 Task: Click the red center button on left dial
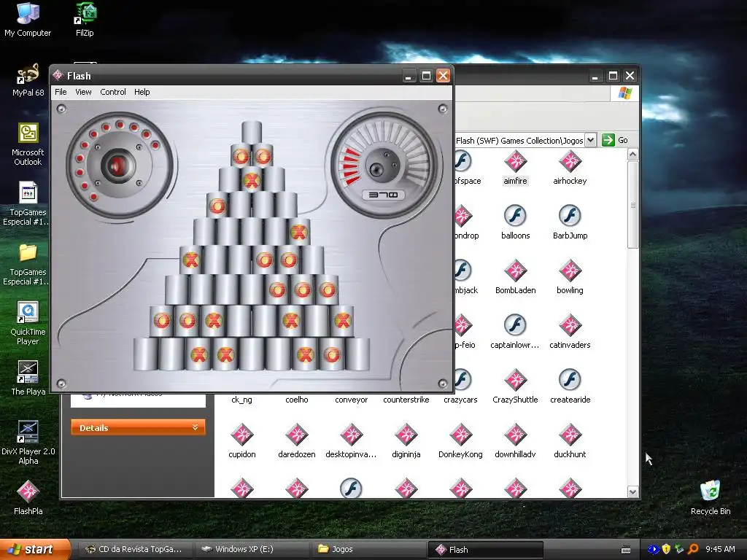(117, 166)
